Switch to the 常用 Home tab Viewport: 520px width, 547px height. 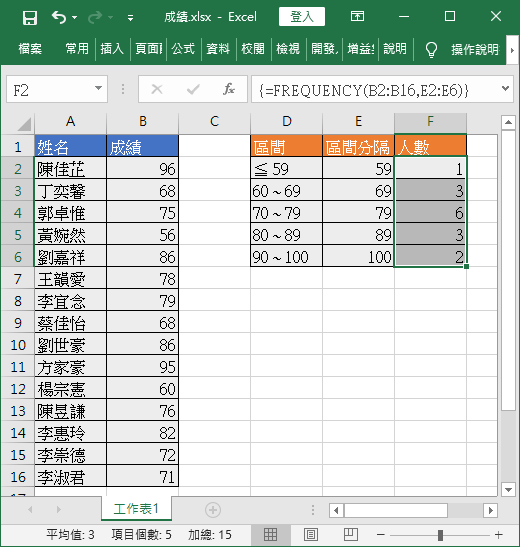77,49
